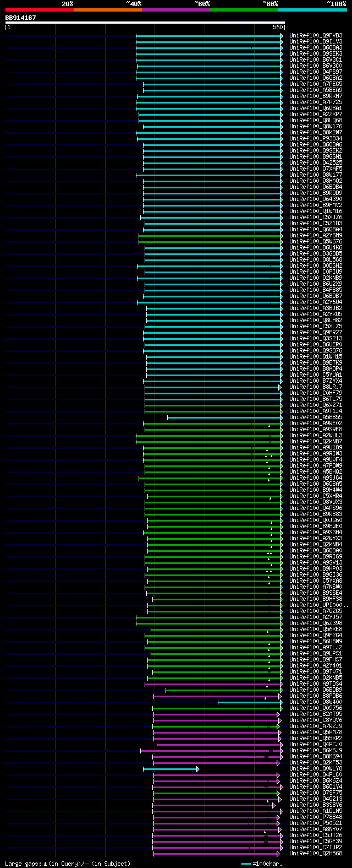Select label UniRef100_Q6Z398
Viewport: 352px width, 868px height.
pyautogui.click(x=316, y=623)
